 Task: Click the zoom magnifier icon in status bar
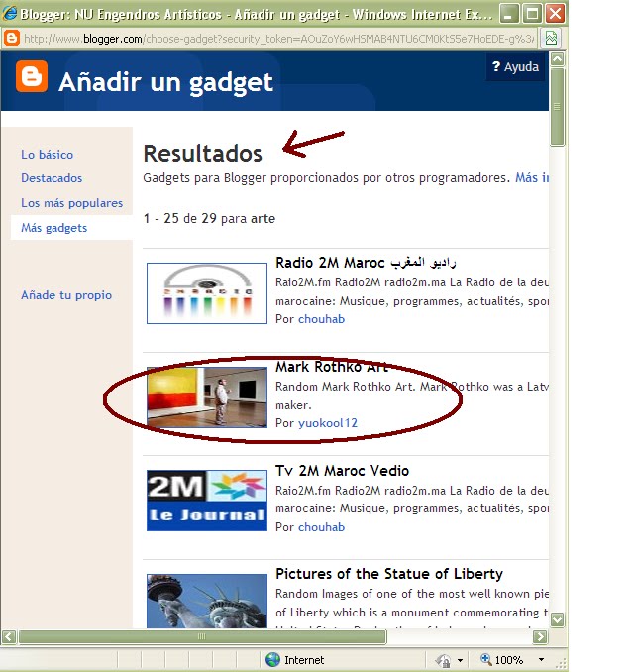pyautogui.click(x=485, y=659)
